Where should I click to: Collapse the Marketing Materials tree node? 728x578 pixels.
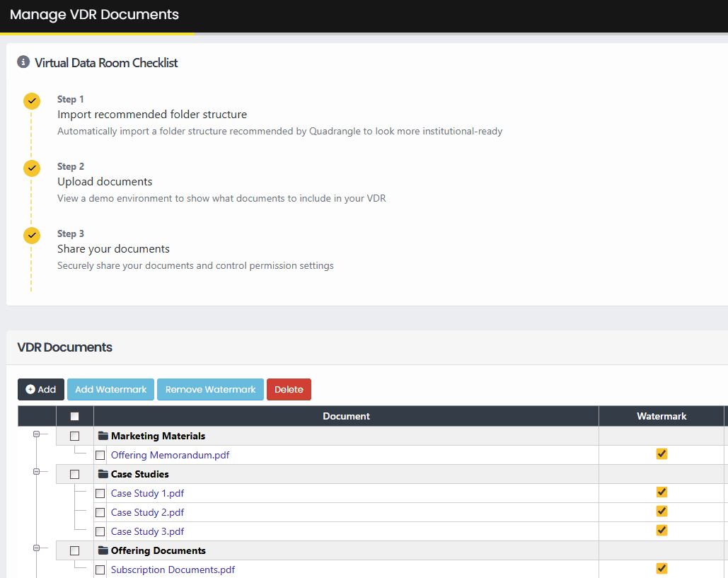coord(36,434)
